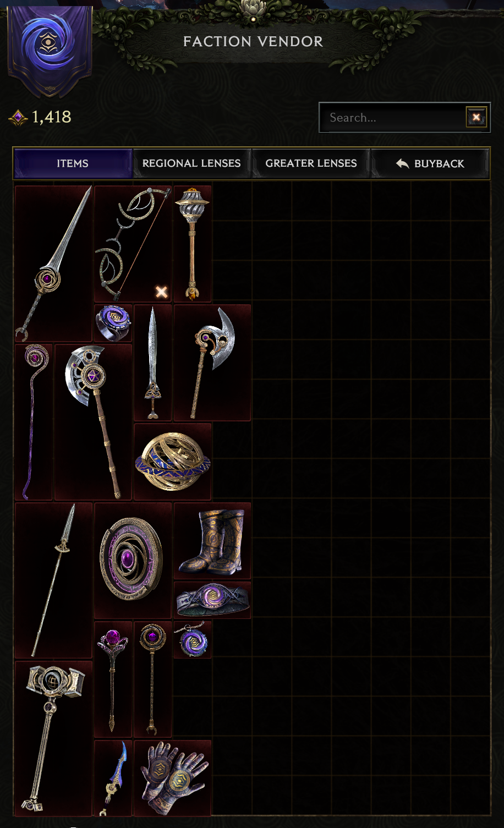Clear the search box with X button
Viewport: 504px width, 828px height.
[476, 117]
